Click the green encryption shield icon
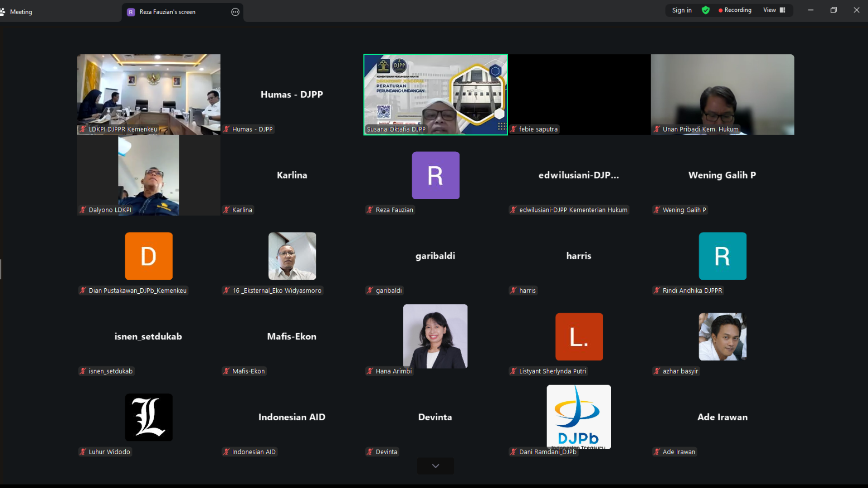The image size is (868, 488). click(705, 10)
